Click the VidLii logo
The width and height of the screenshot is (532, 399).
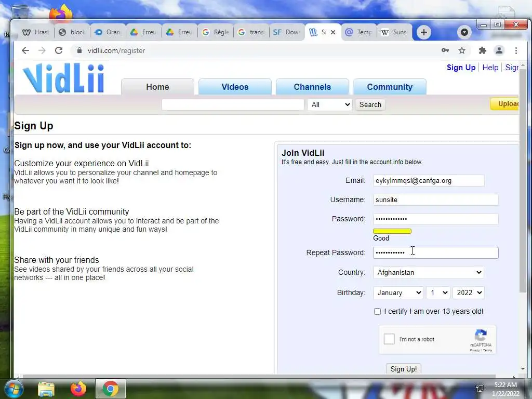pos(63,78)
